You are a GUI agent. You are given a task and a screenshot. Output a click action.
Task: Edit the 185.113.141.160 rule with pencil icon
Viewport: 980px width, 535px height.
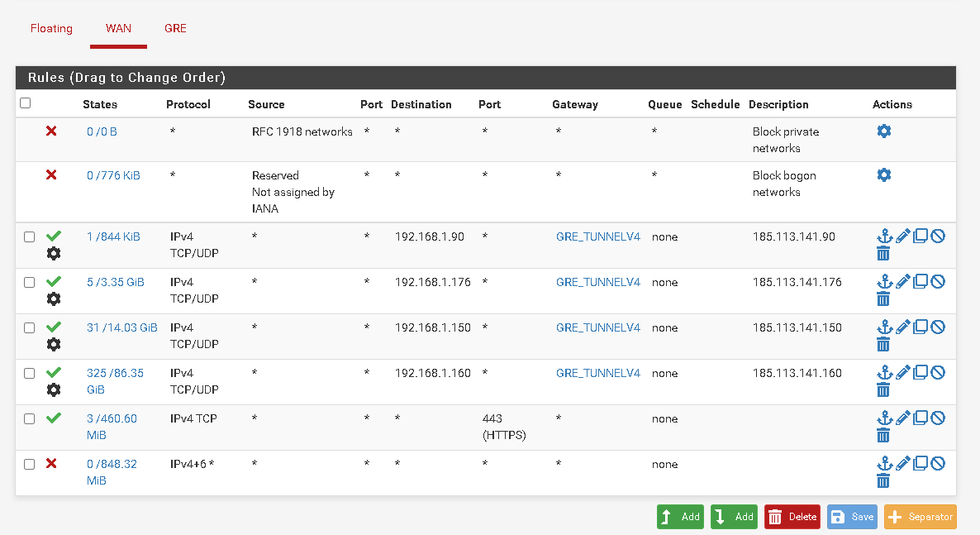[x=902, y=373]
